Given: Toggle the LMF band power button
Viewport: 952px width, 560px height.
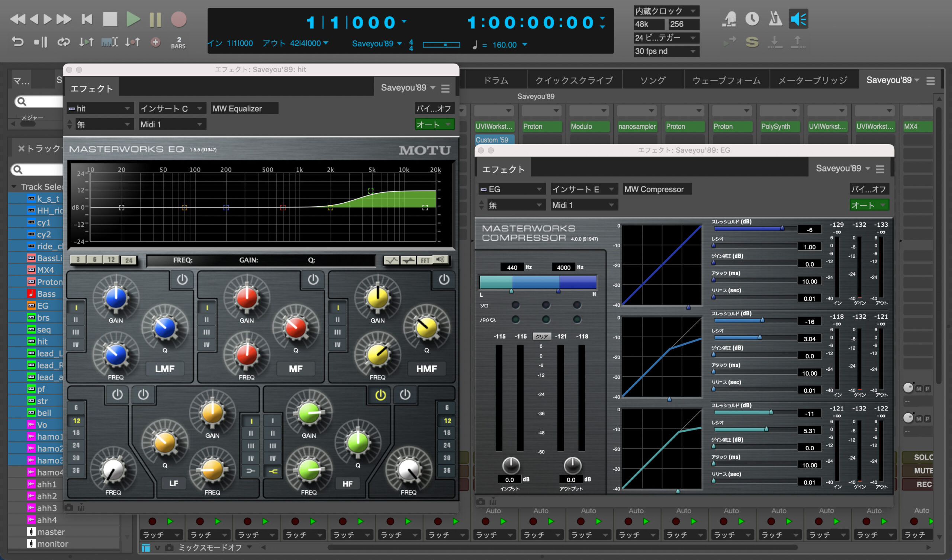Looking at the screenshot, I should [182, 279].
